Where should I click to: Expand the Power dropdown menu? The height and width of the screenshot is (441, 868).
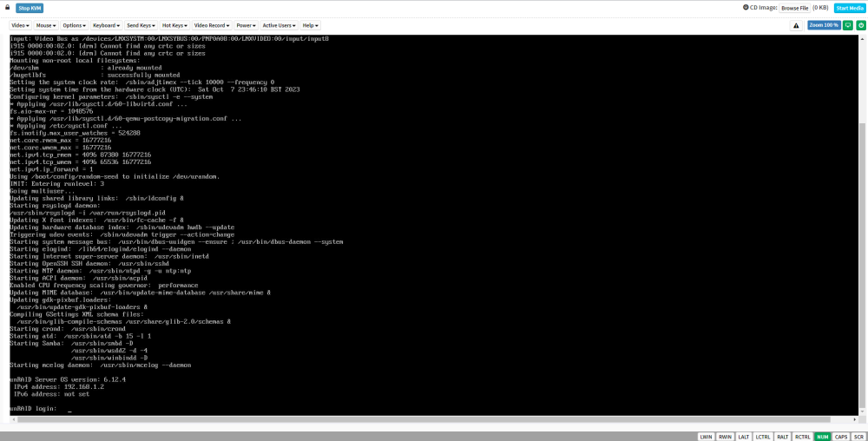[246, 25]
